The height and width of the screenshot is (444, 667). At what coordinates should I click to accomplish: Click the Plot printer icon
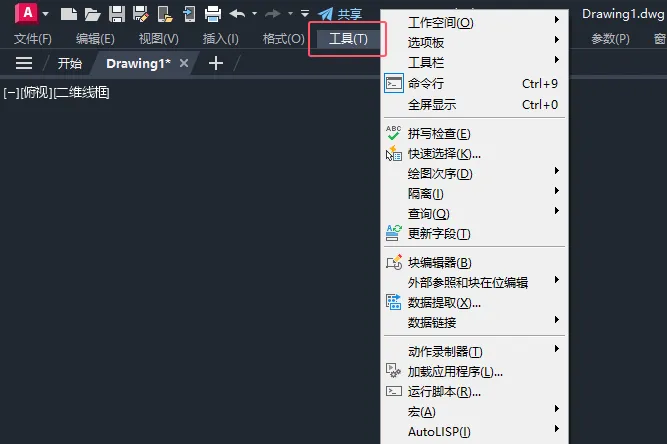(213, 14)
